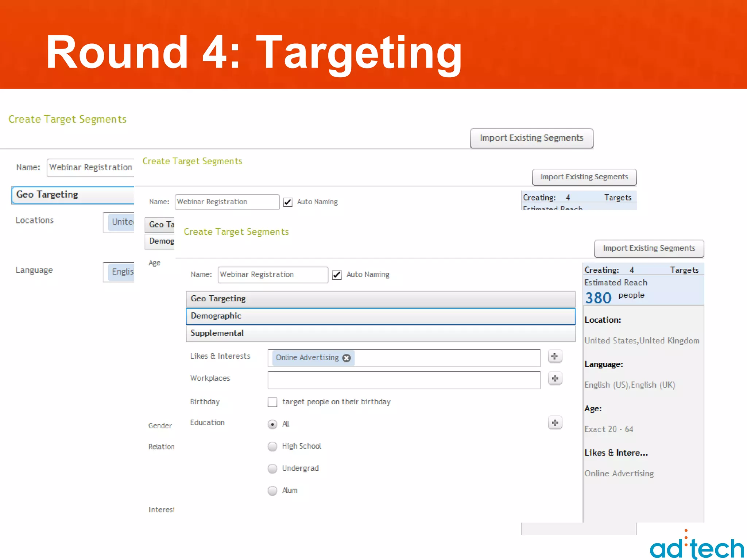Add a Workplaces entry with plus
The height and width of the screenshot is (560, 747).
tap(555, 378)
